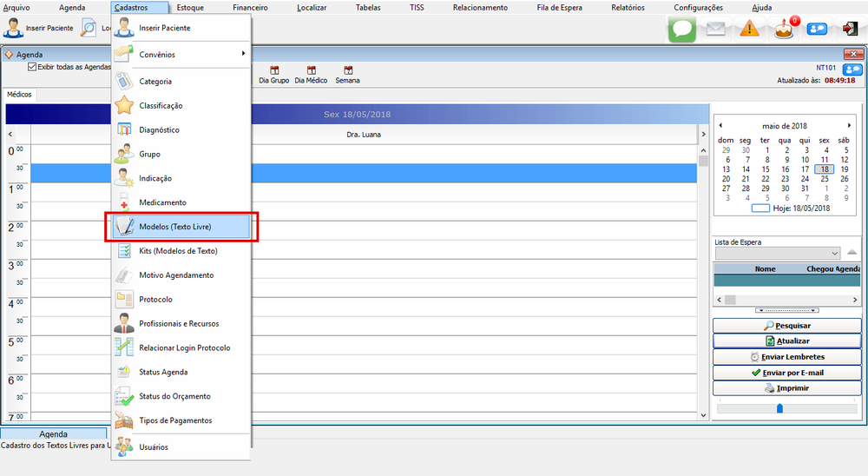Choose Profissionais e Recursos from menu
This screenshot has width=868, height=476.
coord(179,324)
